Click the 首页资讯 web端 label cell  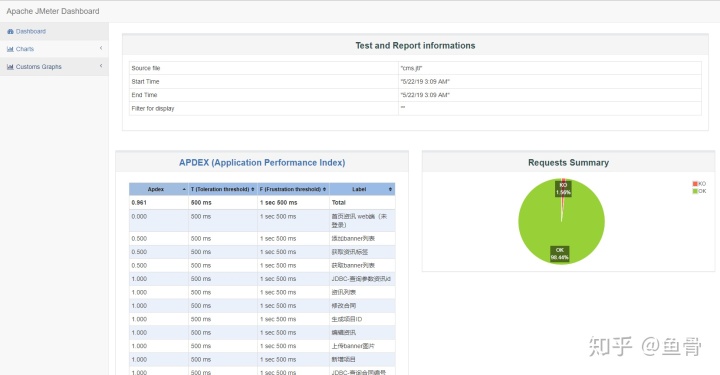tap(362, 220)
